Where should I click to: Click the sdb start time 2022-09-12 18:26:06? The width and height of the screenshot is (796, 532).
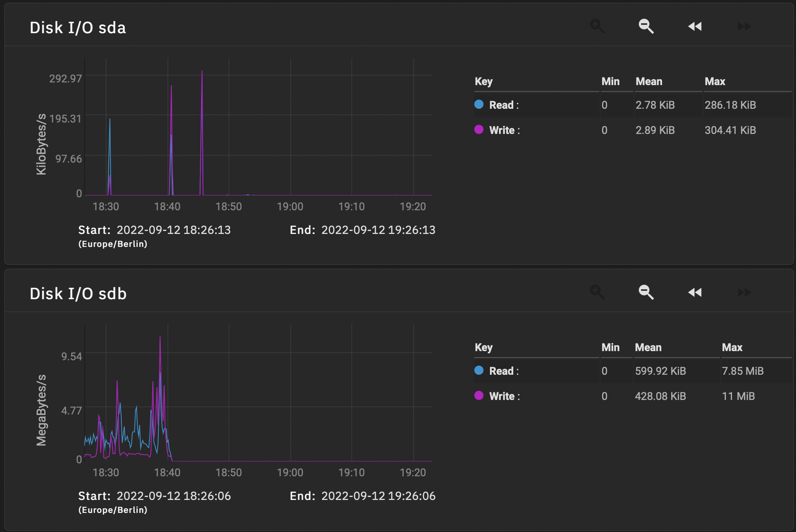tap(174, 496)
